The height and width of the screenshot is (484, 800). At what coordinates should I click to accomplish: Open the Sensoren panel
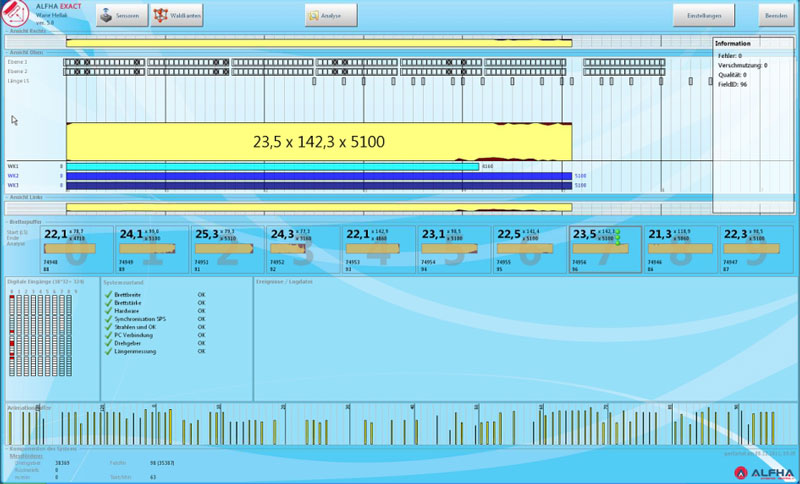click(120, 16)
